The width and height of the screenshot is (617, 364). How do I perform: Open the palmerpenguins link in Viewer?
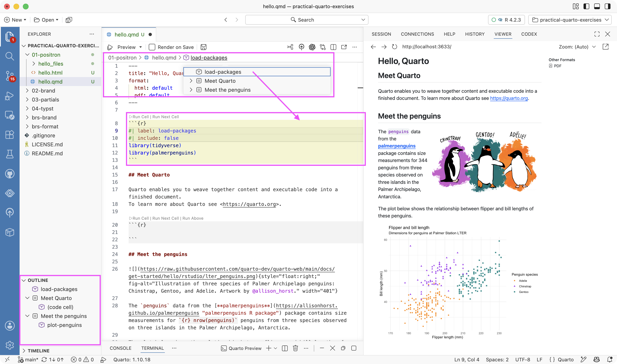pos(396,146)
